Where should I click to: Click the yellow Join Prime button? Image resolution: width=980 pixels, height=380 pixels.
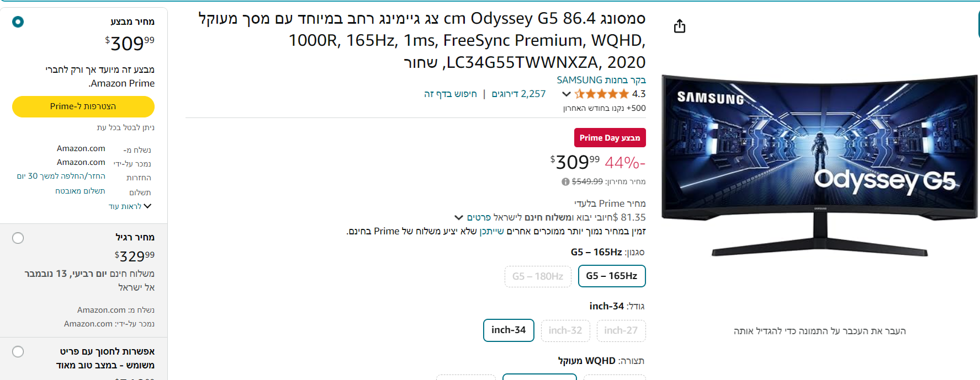point(83,106)
